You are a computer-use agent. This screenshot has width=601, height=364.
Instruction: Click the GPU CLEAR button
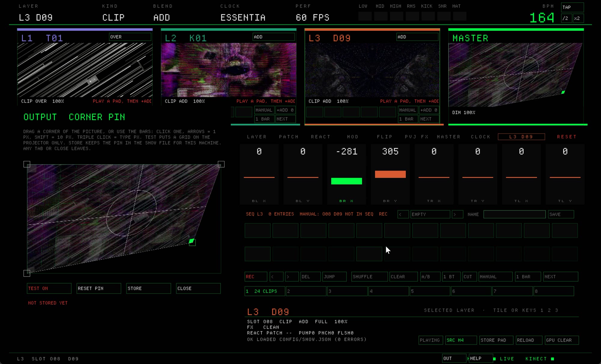562,340
